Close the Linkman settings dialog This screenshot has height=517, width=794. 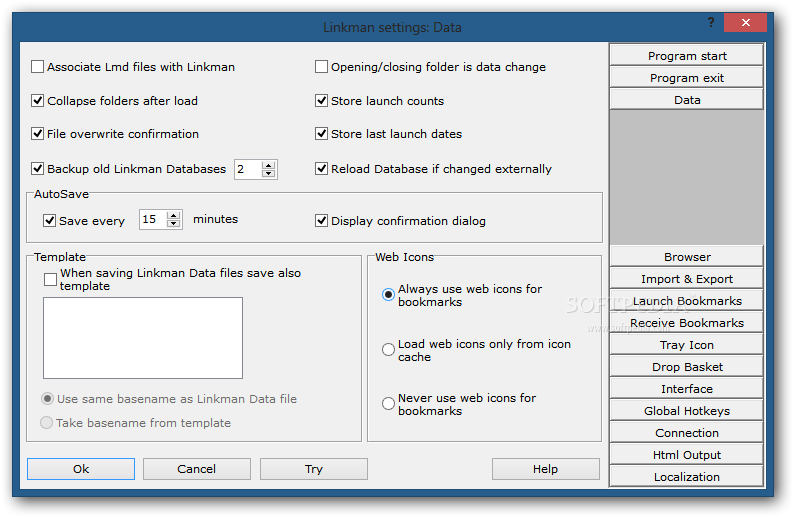point(745,22)
